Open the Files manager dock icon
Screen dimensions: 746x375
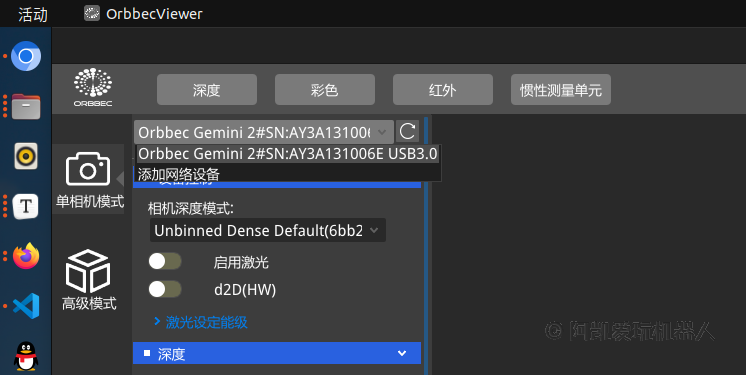pyautogui.click(x=26, y=106)
